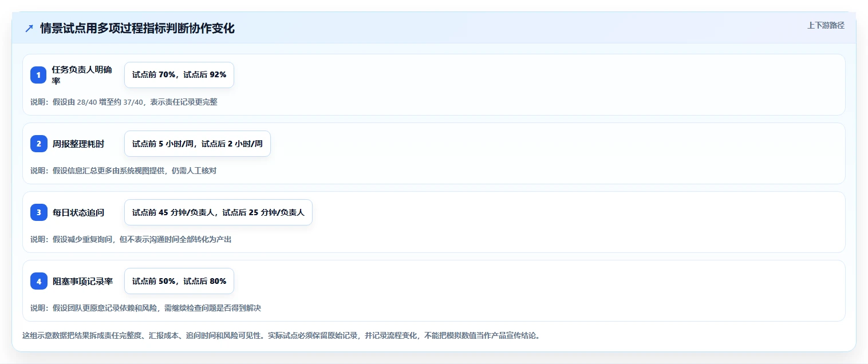Click the number 2 badge for 周报整理耗时
This screenshot has height=364, width=868.
click(38, 144)
